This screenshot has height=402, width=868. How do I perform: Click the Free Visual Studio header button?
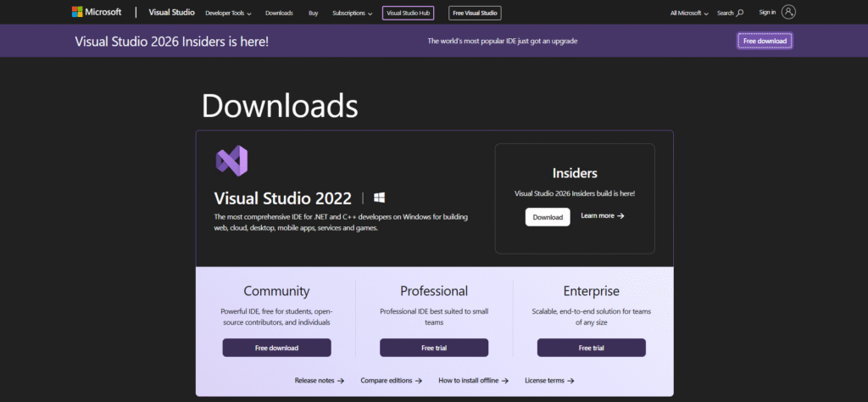[475, 13]
